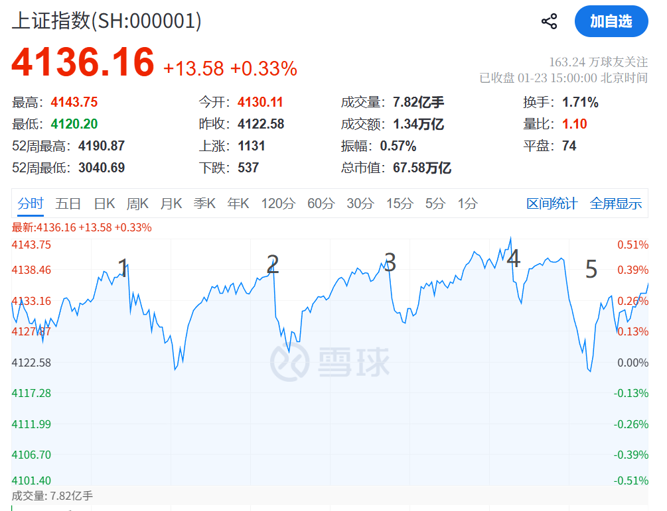The height and width of the screenshot is (511, 667).
Task: Select 60分 interval tab
Action: [320, 203]
